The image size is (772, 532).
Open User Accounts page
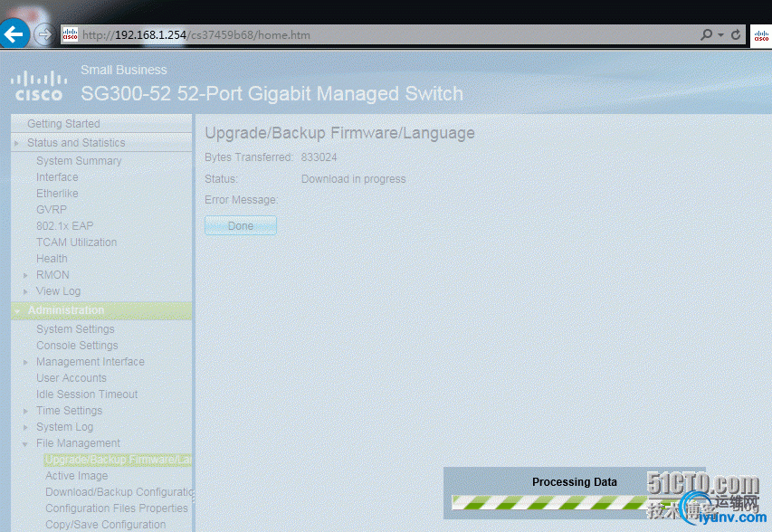click(x=71, y=378)
